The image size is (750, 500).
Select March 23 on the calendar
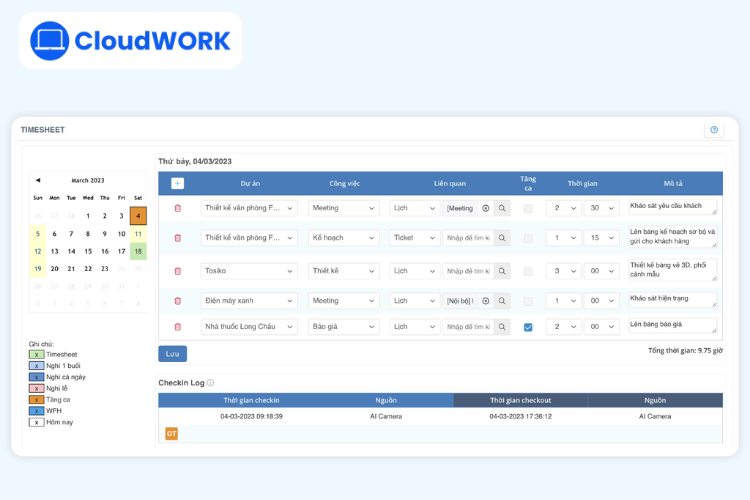pyautogui.click(x=105, y=269)
